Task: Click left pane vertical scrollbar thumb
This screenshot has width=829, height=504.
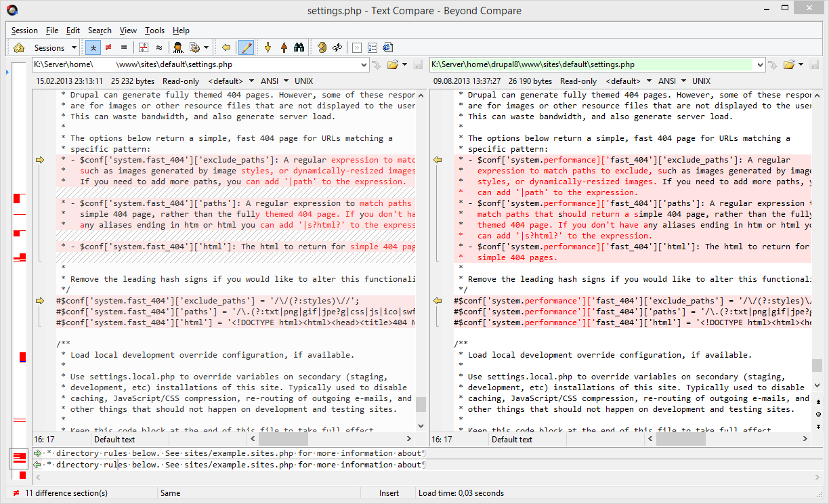Action: pyautogui.click(x=421, y=404)
